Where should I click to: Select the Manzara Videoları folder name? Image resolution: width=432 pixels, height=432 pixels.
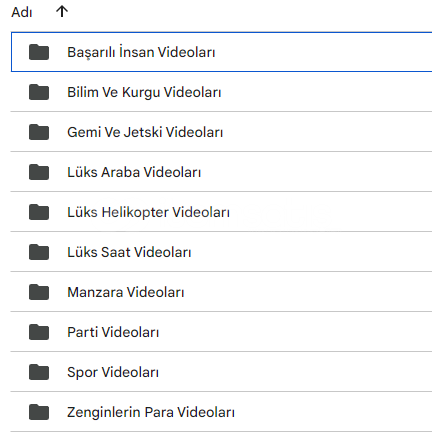(x=126, y=292)
